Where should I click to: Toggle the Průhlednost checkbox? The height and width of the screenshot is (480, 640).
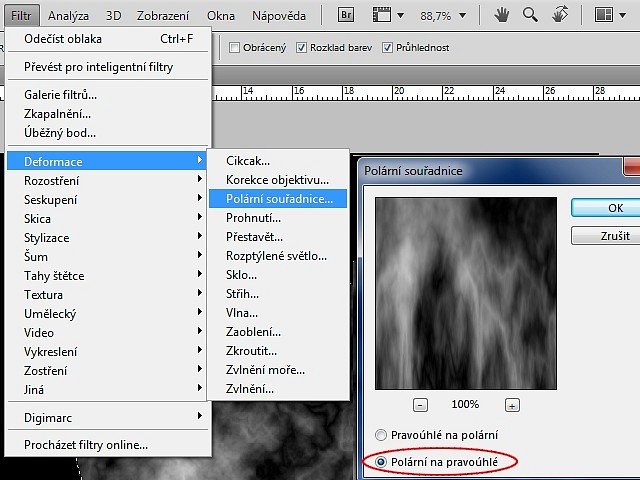click(x=387, y=48)
